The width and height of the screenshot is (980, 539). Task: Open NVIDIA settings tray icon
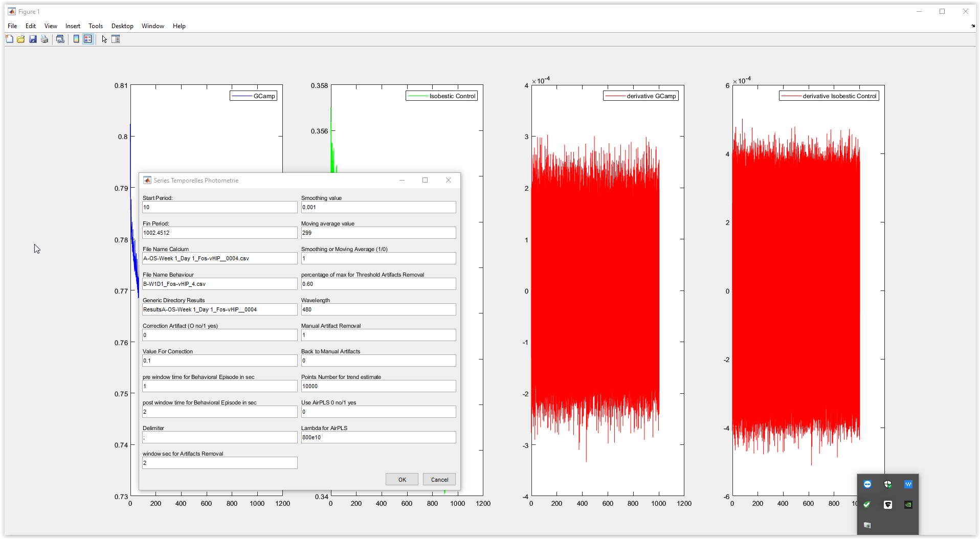(x=908, y=505)
